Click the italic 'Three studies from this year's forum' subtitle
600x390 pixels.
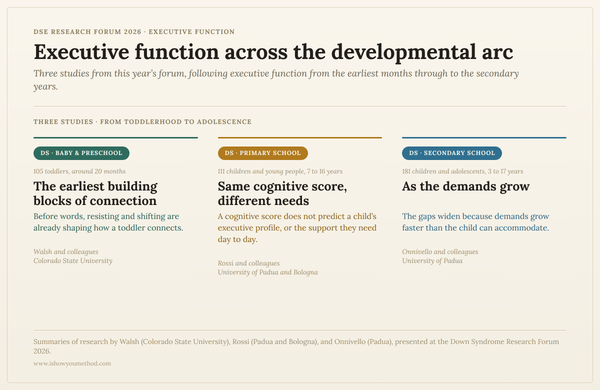click(x=276, y=80)
